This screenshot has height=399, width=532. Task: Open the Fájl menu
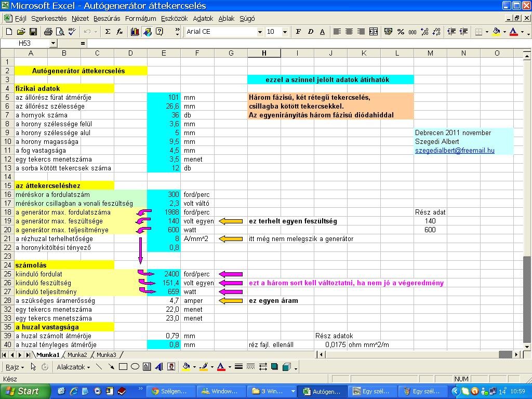click(21, 19)
